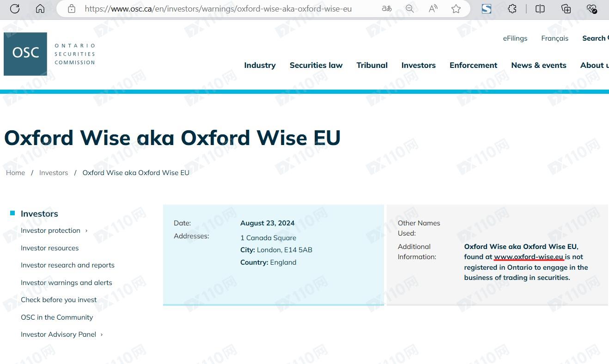Open Investor Advisory Panel link
609x364 pixels.
click(x=58, y=334)
